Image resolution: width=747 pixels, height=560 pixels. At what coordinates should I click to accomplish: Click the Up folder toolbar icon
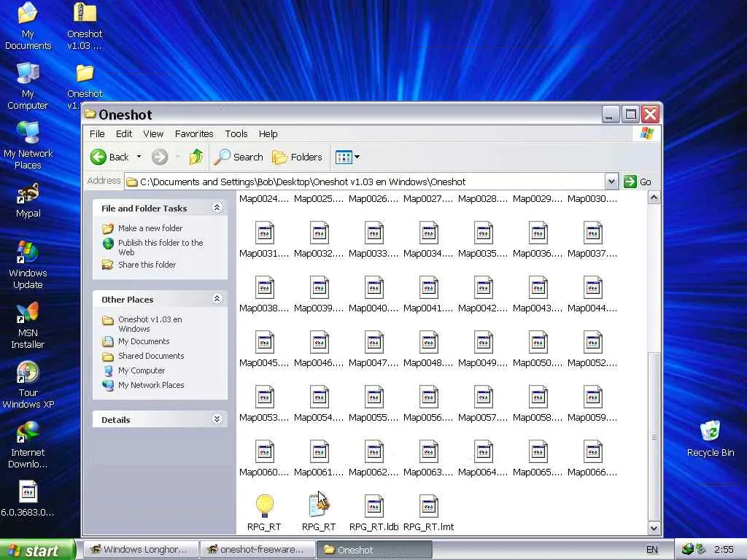(x=196, y=157)
